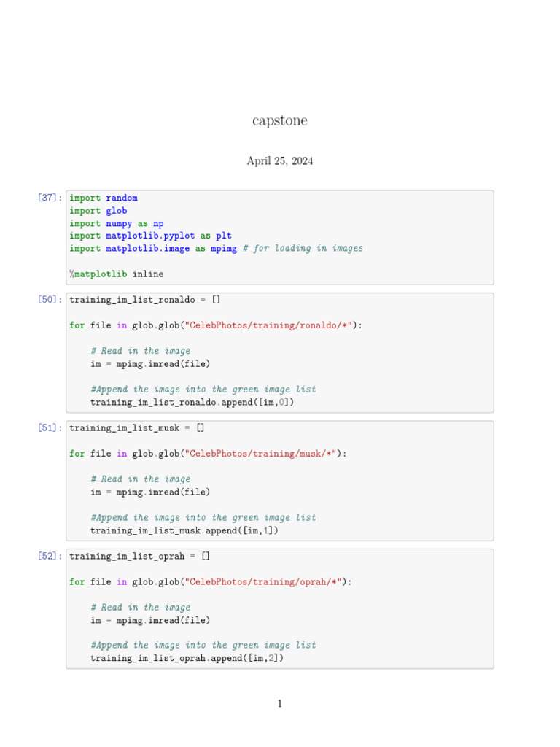Image resolution: width=560 pixels, height=747 pixels.
Task: Click the line "import random"
Action: click(x=104, y=198)
